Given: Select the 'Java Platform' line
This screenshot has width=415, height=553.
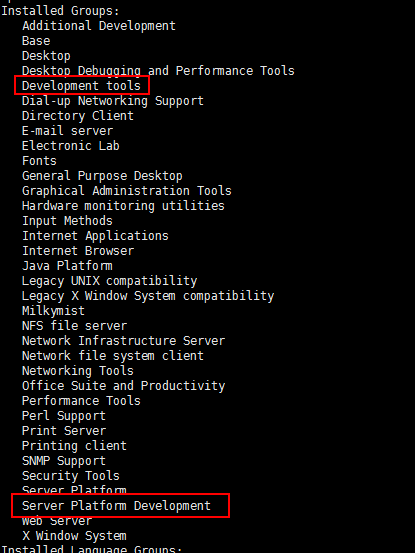Looking at the screenshot, I should point(67,266).
